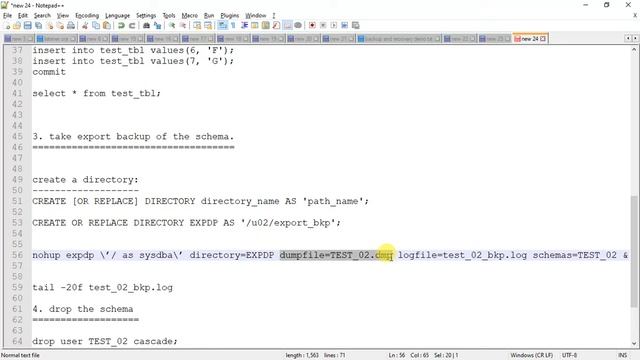Open User Defined Language dialog icon
Screen dimensions: 640x360
[x=255, y=25]
